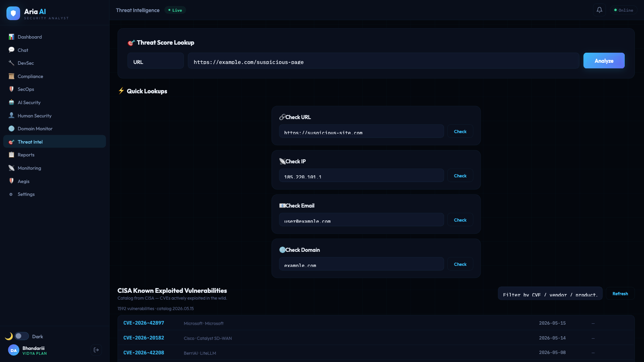Screen dimensions: 644x362
Task: Click Check button for Email lookup
Action: click(x=460, y=220)
